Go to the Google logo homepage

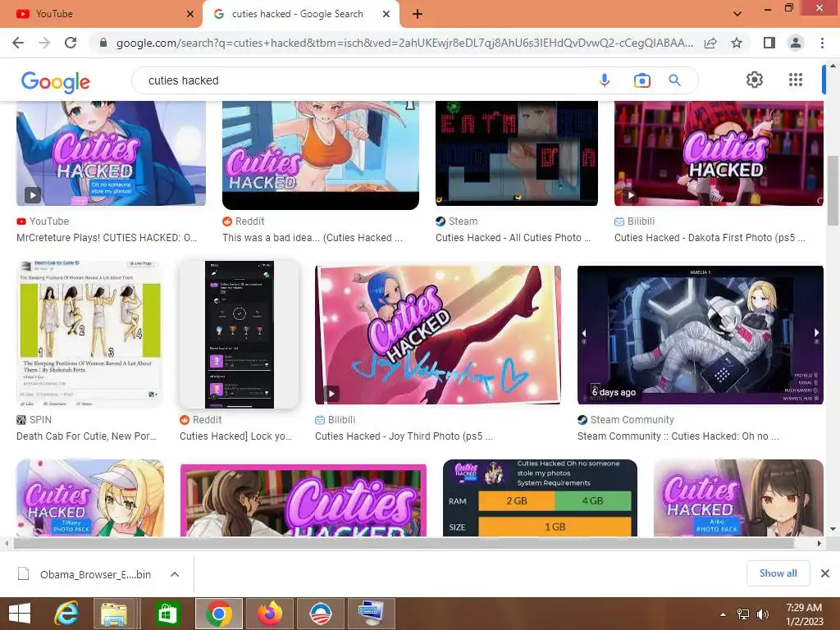coord(56,82)
